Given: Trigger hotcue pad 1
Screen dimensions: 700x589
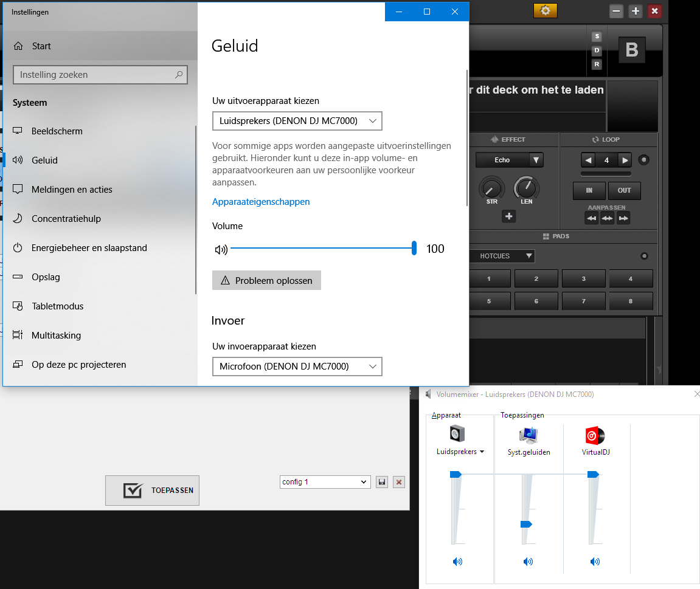Looking at the screenshot, I should 490,279.
